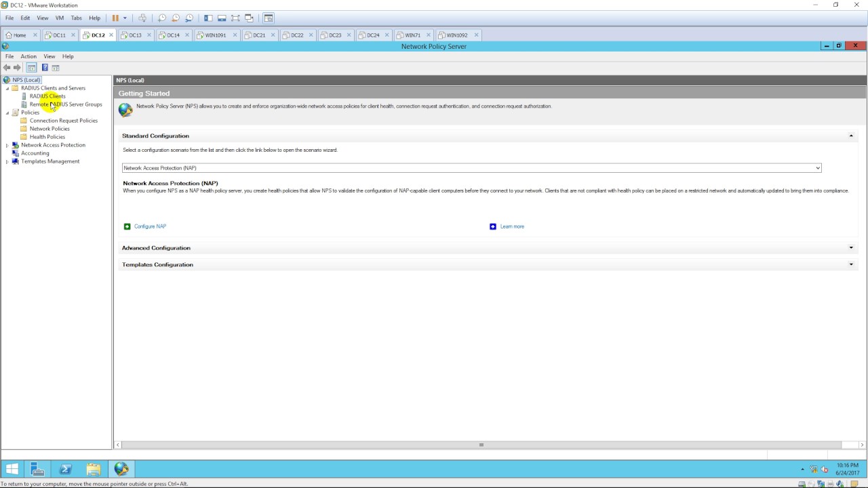
Task: Toggle the VMware library sidebar icon
Action: coord(208,18)
